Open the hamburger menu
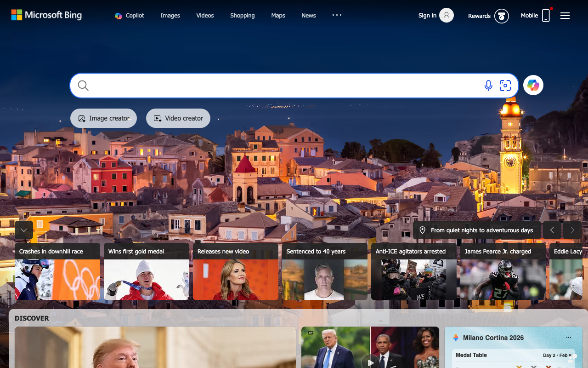Screen dimensions: 588x368 (x=565, y=15)
